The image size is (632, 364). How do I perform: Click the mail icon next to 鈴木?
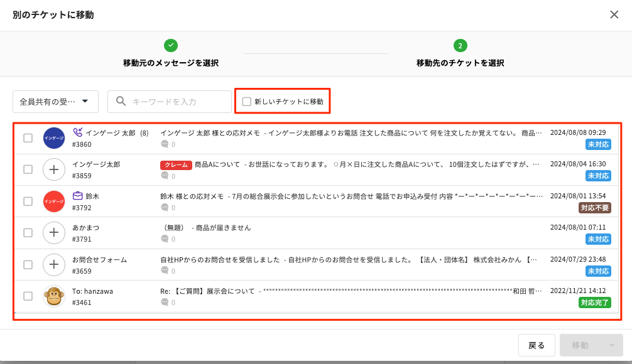click(x=78, y=196)
